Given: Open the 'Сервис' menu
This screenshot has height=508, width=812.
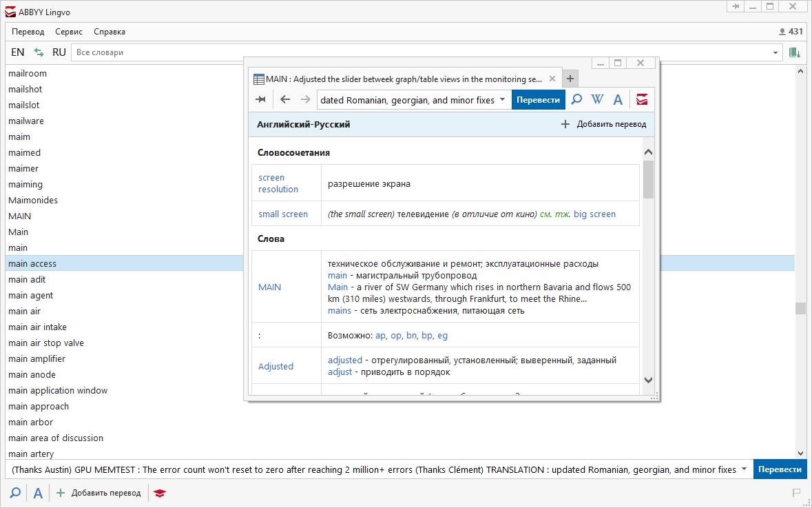Looking at the screenshot, I should [x=69, y=32].
